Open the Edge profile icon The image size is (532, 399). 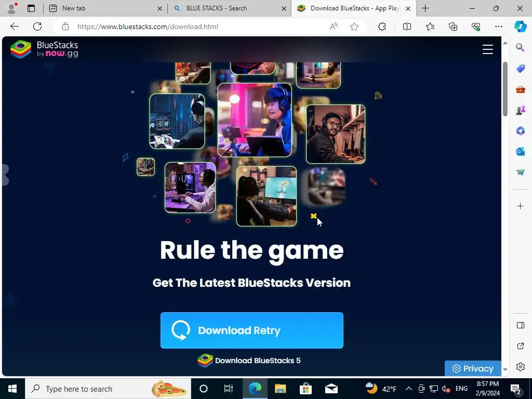point(12,8)
